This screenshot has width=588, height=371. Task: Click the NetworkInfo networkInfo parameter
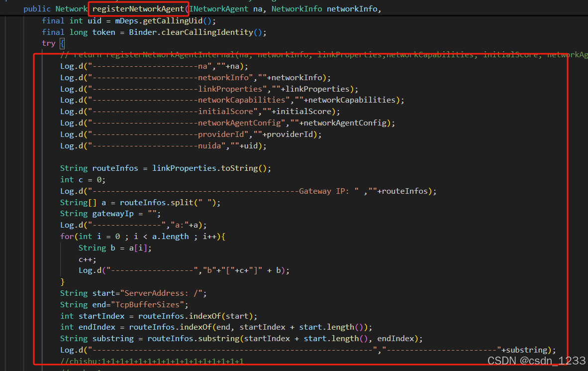[x=324, y=8]
